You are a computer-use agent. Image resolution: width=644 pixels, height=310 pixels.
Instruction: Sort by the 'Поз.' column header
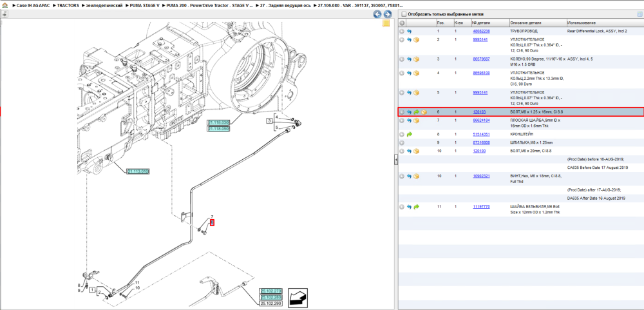pyautogui.click(x=440, y=23)
